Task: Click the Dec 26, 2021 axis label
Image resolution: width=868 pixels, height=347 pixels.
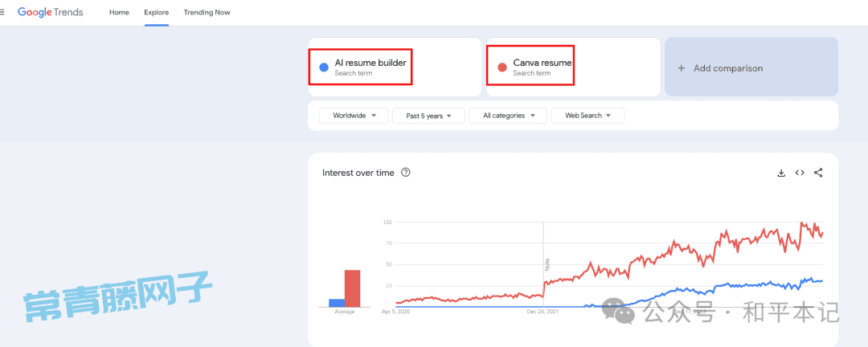Action: (x=542, y=312)
